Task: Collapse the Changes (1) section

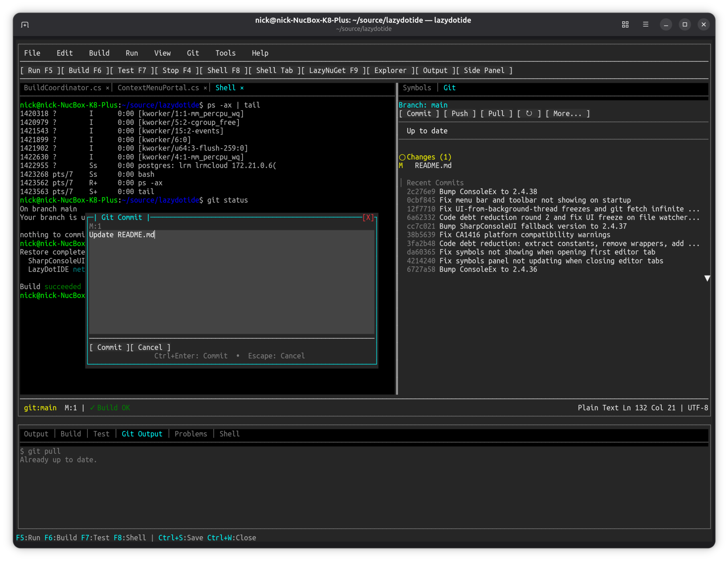Action: [402, 157]
